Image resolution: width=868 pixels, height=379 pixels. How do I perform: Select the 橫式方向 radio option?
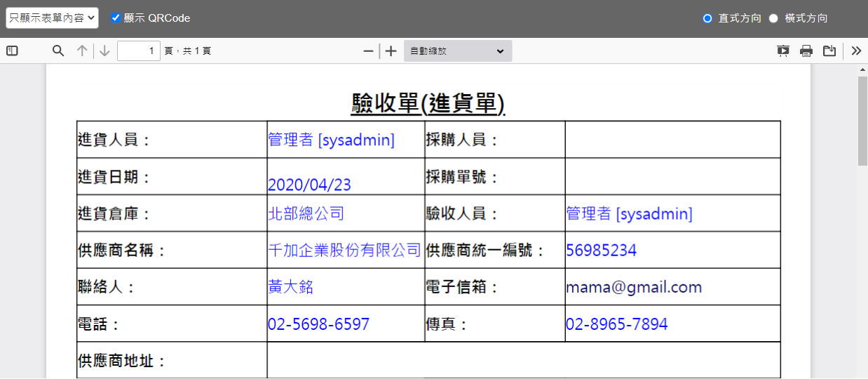[773, 18]
